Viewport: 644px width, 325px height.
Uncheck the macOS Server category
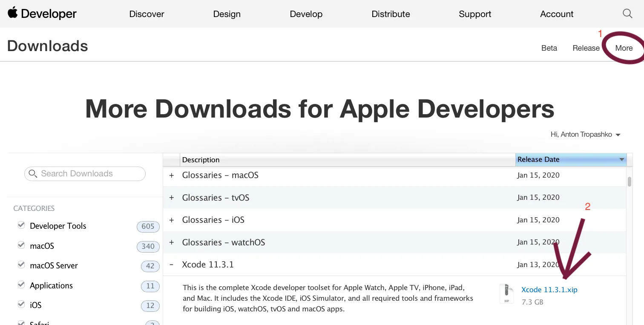(x=21, y=265)
